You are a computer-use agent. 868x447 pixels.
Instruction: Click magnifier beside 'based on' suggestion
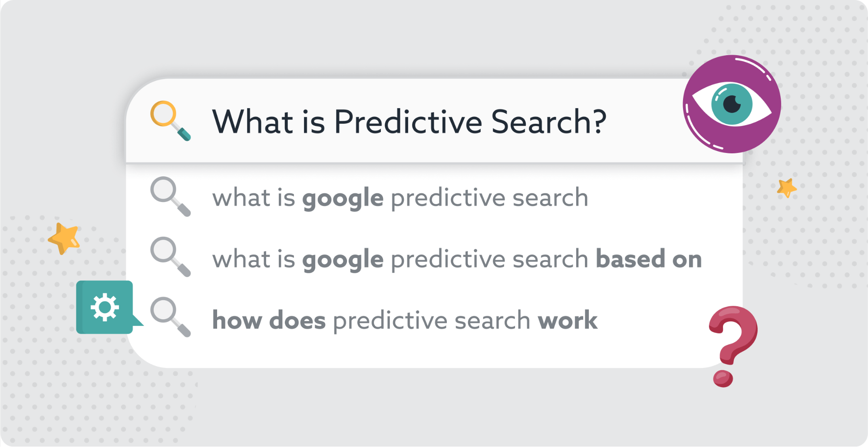coord(170,257)
